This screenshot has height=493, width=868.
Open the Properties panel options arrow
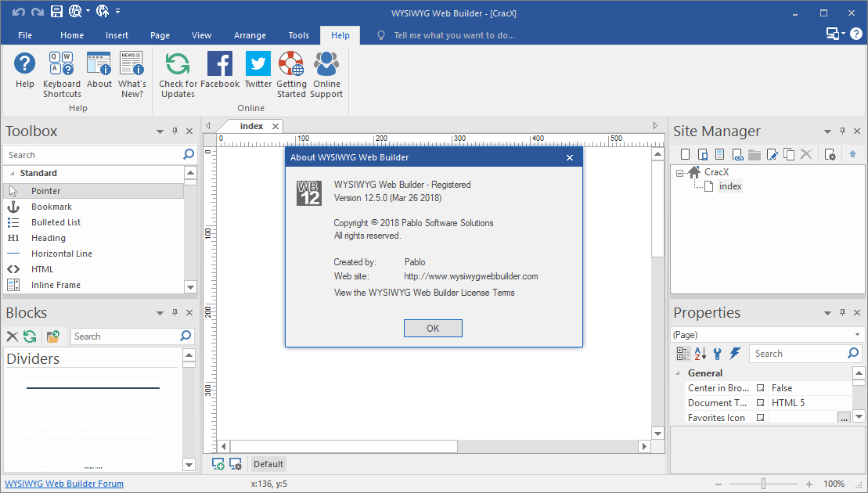coord(827,313)
